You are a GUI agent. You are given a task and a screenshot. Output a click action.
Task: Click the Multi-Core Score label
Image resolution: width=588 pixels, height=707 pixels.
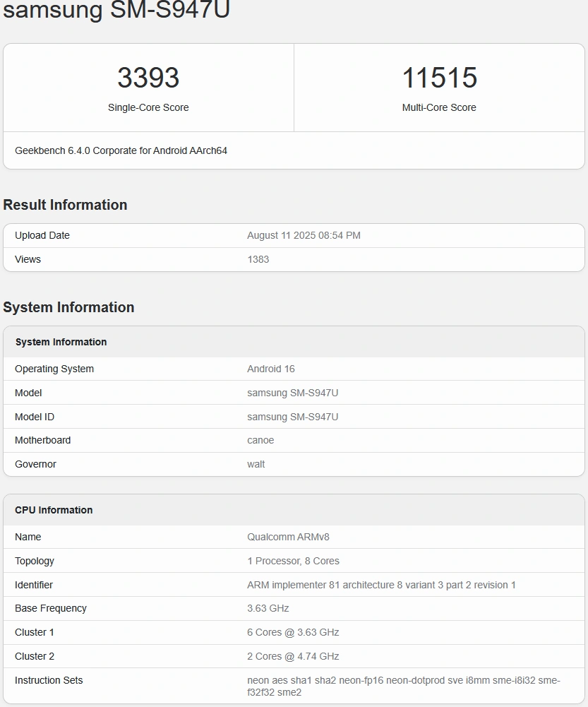(x=439, y=107)
